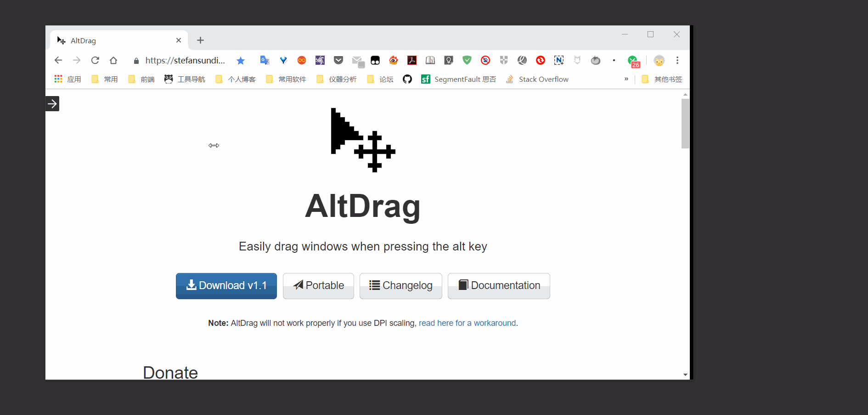Click the arrow panel button at page left edge

pyautogui.click(x=52, y=104)
